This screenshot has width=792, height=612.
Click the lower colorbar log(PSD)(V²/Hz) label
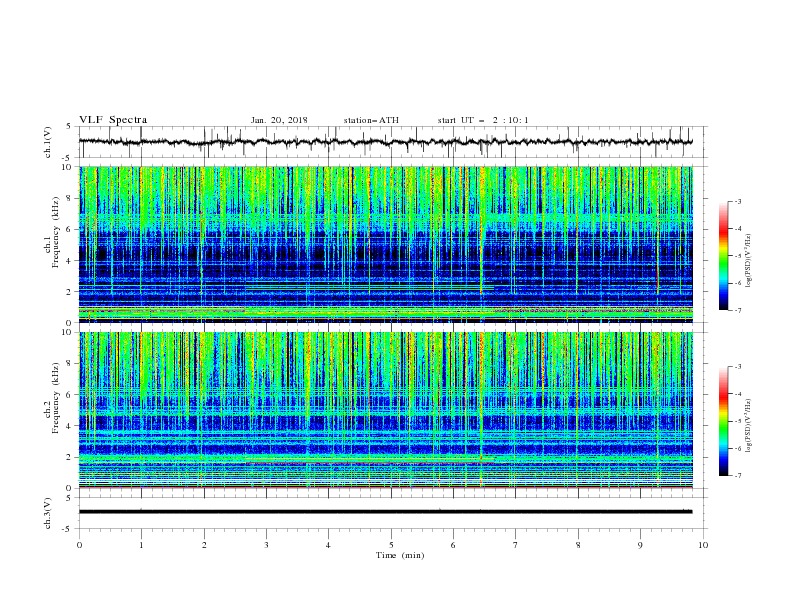(749, 426)
